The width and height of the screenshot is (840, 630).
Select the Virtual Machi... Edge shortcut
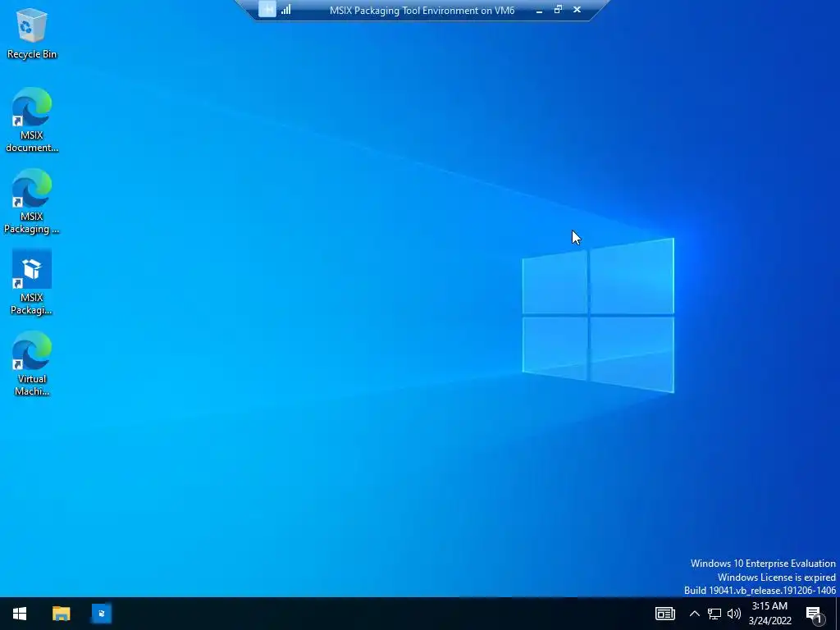(x=32, y=363)
